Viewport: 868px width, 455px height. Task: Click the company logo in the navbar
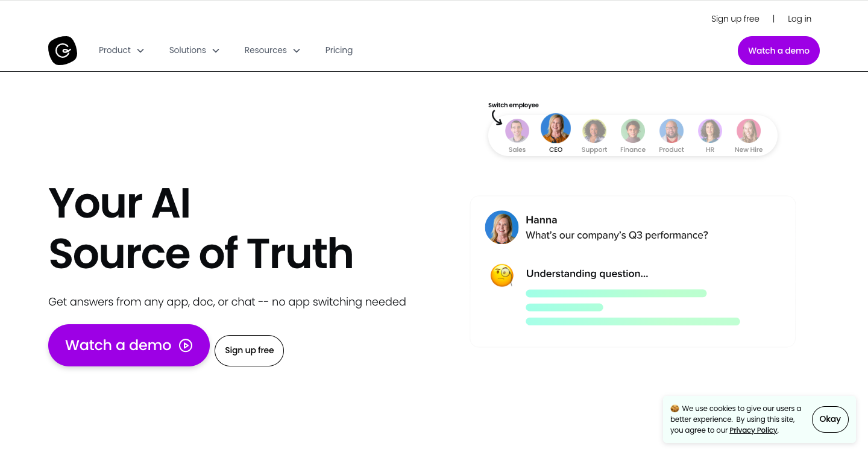[63, 51]
